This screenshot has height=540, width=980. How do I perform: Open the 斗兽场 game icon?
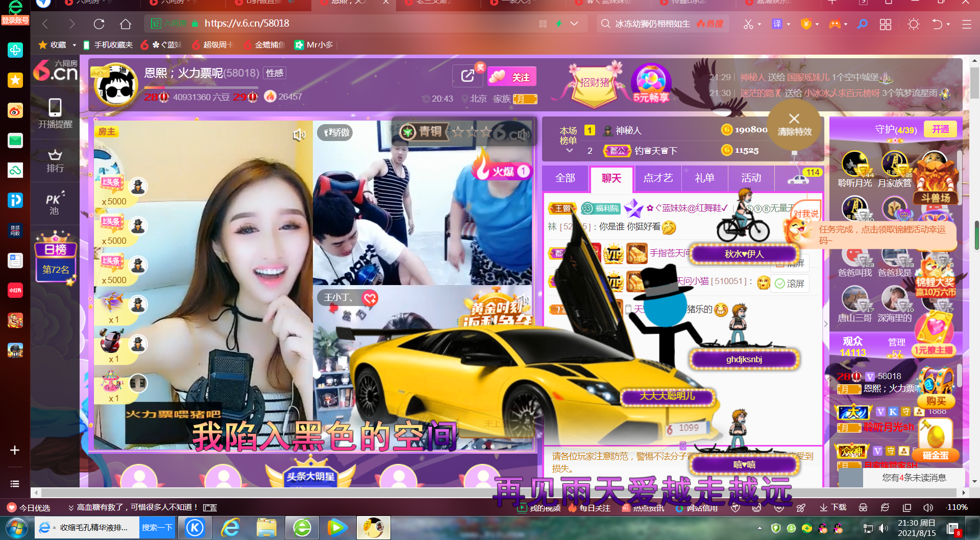[x=936, y=181]
